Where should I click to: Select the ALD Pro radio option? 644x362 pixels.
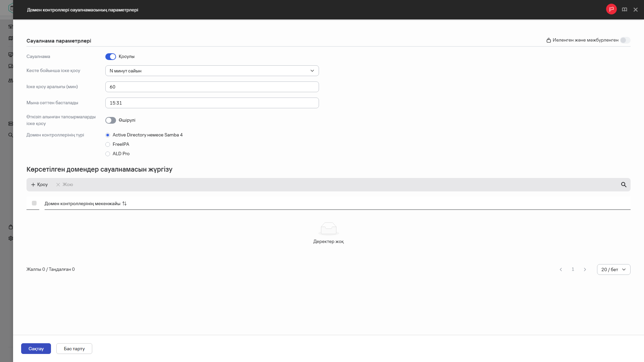pos(108,154)
